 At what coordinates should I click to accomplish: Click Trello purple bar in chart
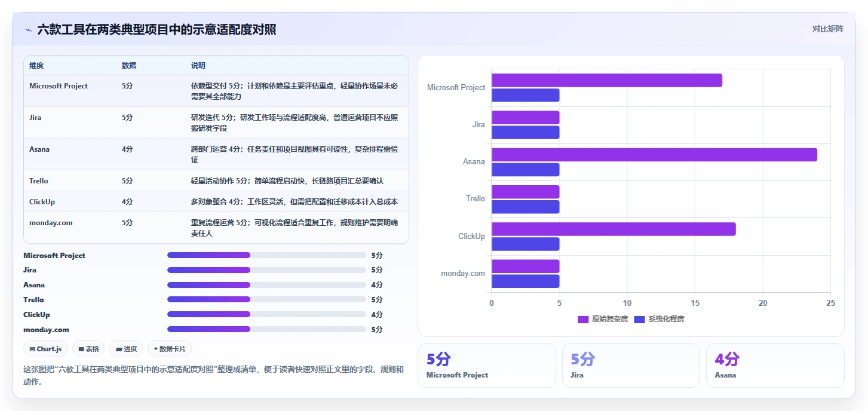526,192
